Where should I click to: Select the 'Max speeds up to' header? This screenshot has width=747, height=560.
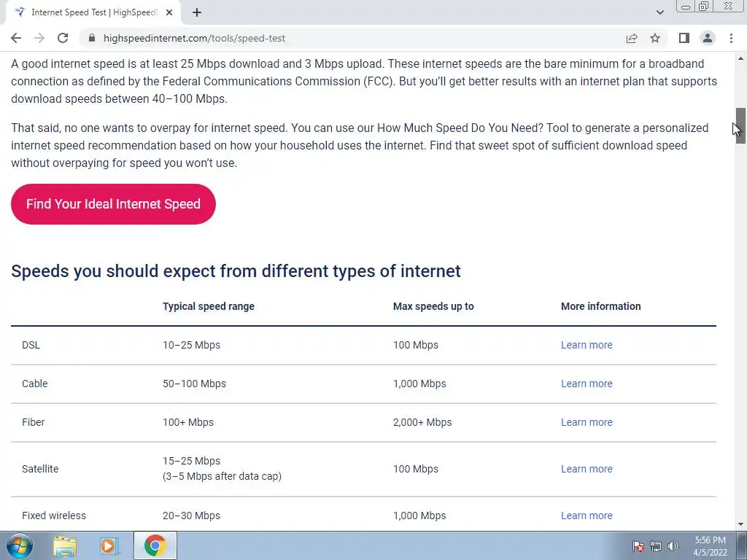(x=433, y=306)
